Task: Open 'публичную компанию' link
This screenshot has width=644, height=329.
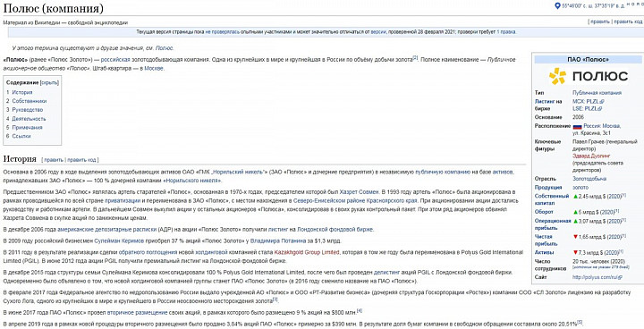Action: tap(443, 172)
